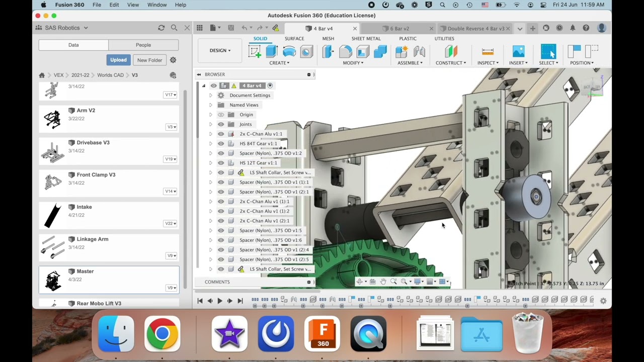
Task: Select the Create Sketch tool icon
Action: 255,51
